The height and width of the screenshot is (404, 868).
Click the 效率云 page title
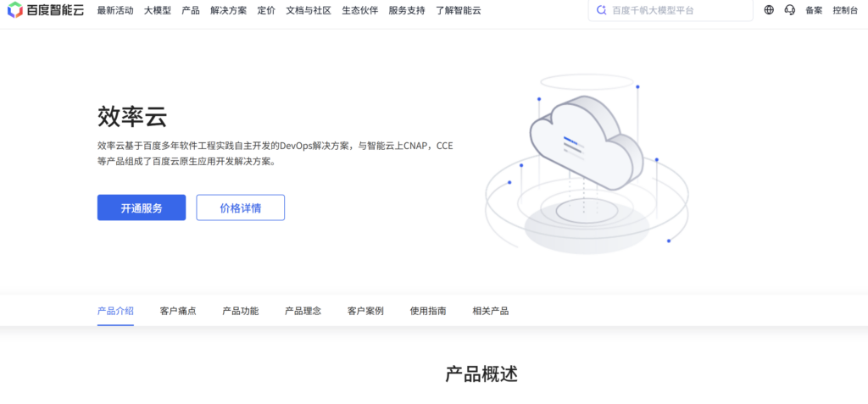point(132,118)
